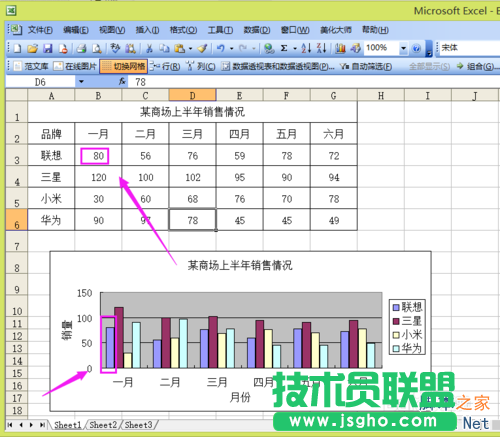The width and height of the screenshot is (500, 437).
Task: Open the 工具(T) menu
Action: pyautogui.click(x=220, y=30)
